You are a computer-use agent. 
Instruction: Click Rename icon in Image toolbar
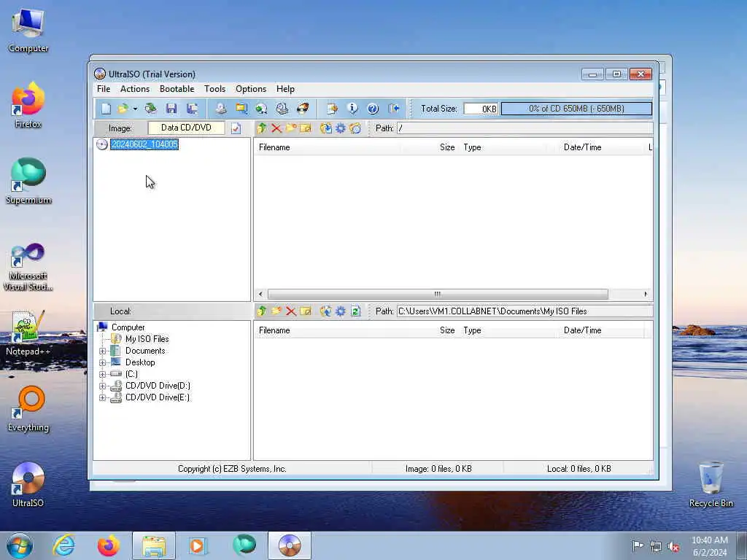pos(306,128)
